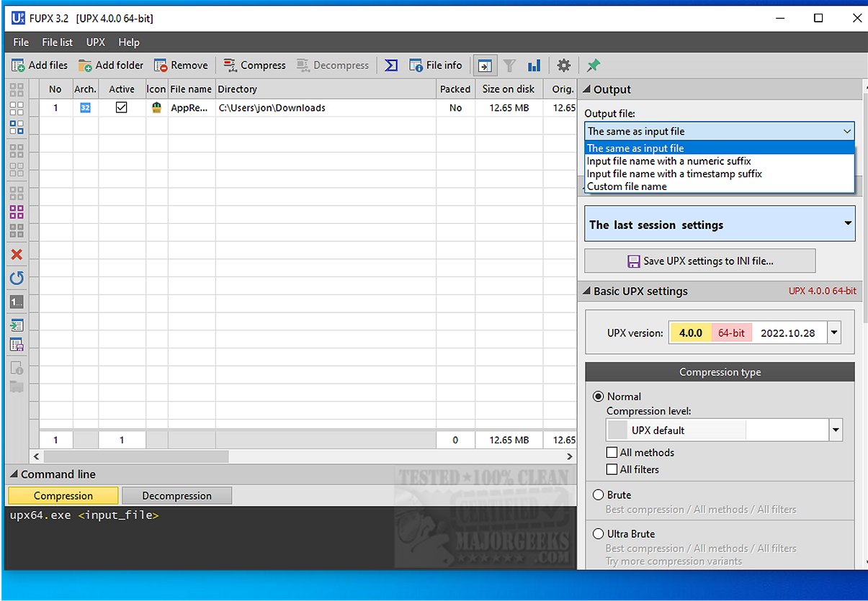Click the grey funnel filter icon
This screenshot has width=868, height=601.
coord(509,65)
